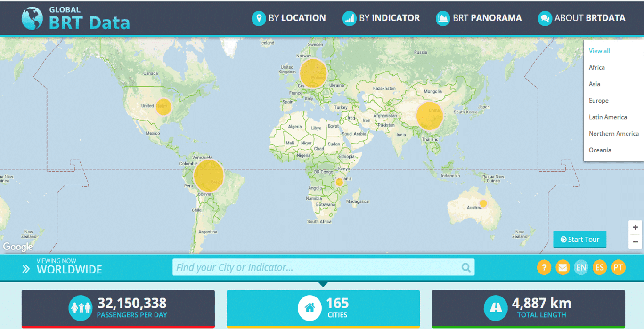Click the city or indicator search field
644x329 pixels.
[x=316, y=268]
